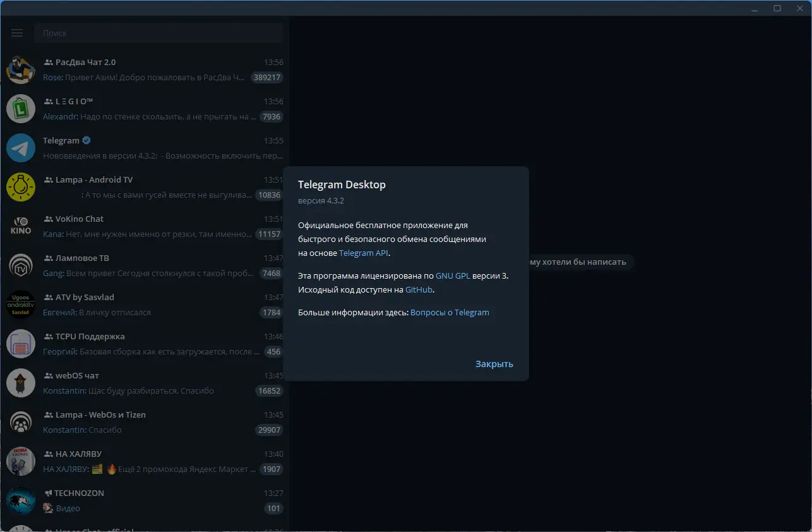Click the НА ХАЛЯВУ avatar

21,461
